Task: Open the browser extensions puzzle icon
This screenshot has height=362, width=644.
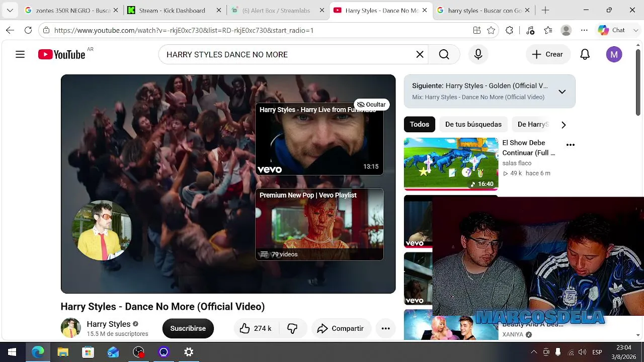Action: (x=509, y=30)
